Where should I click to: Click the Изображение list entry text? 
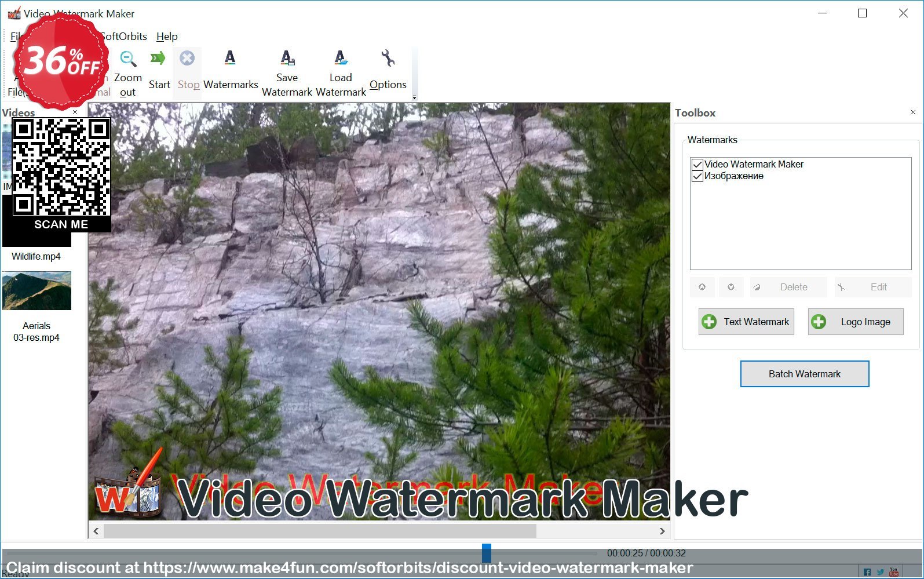pos(734,176)
